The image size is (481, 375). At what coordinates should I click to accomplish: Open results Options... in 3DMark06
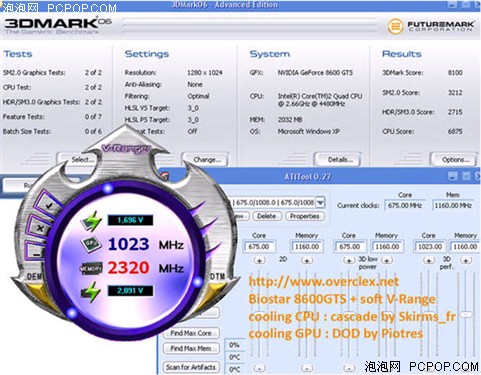coord(455,160)
